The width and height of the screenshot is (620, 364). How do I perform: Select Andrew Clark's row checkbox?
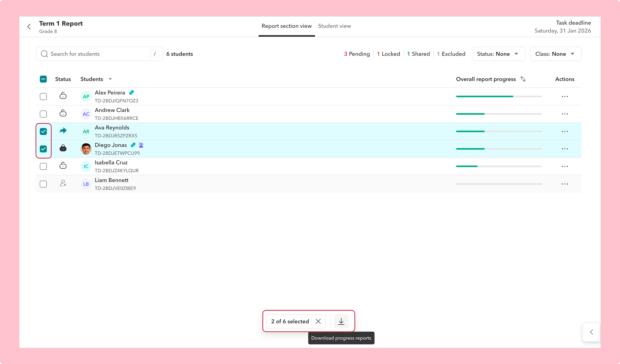pos(43,114)
